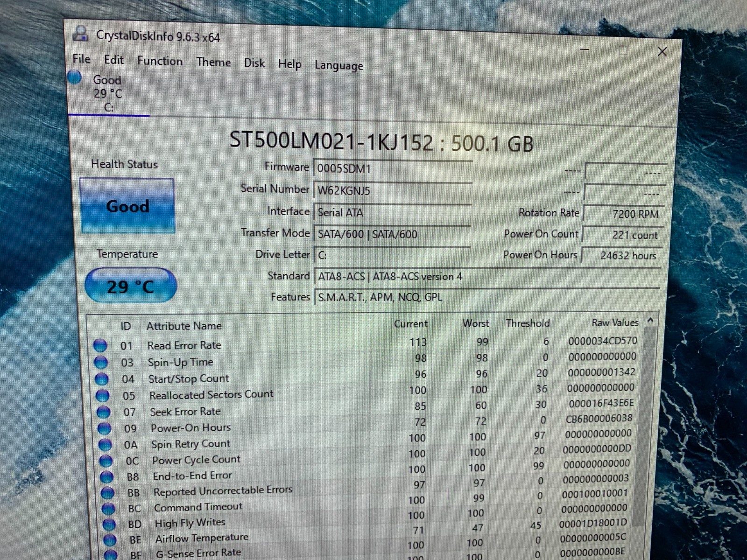Click status icon for Read Error Rate
Viewport: 747px width, 560px height.
pyautogui.click(x=100, y=346)
